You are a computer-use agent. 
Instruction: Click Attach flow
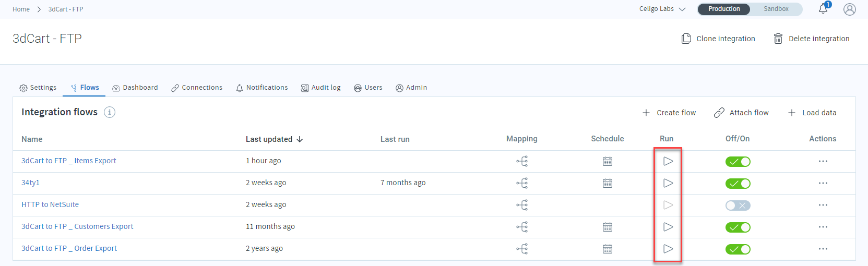tap(741, 113)
